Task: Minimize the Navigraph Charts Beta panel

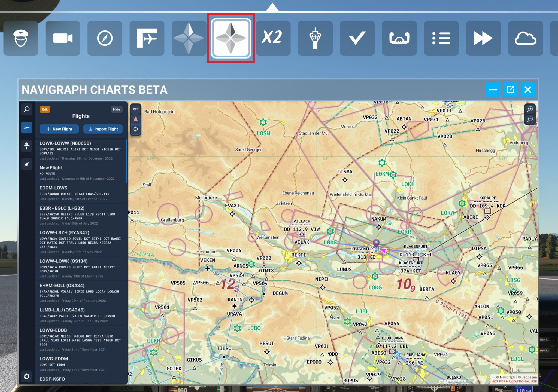Action: 493,90
